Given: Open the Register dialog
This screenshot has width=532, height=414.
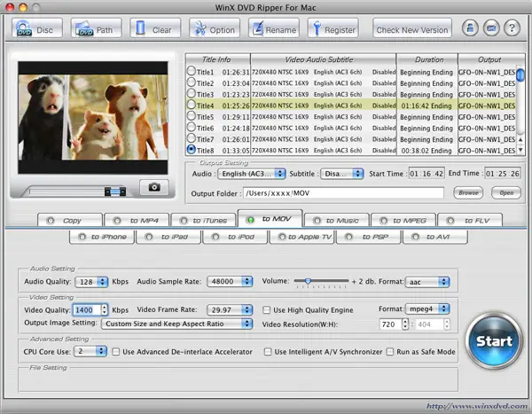Looking at the screenshot, I should point(332,28).
